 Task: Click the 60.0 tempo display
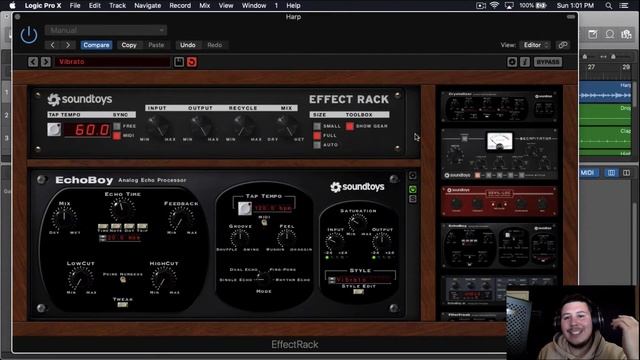(x=87, y=130)
